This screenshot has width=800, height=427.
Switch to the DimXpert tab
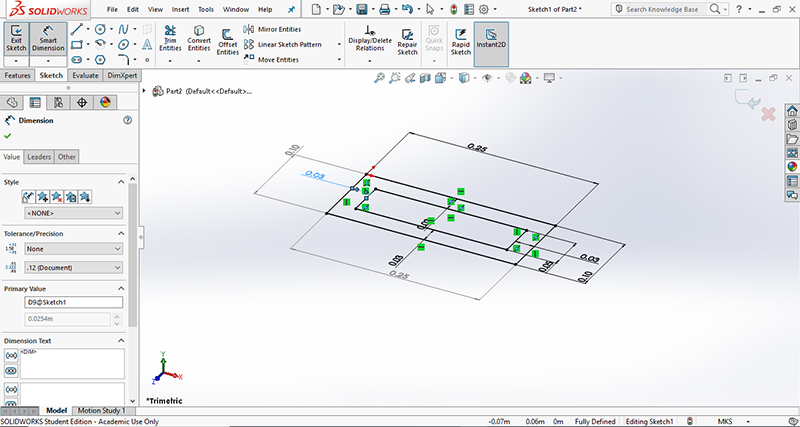pos(120,75)
